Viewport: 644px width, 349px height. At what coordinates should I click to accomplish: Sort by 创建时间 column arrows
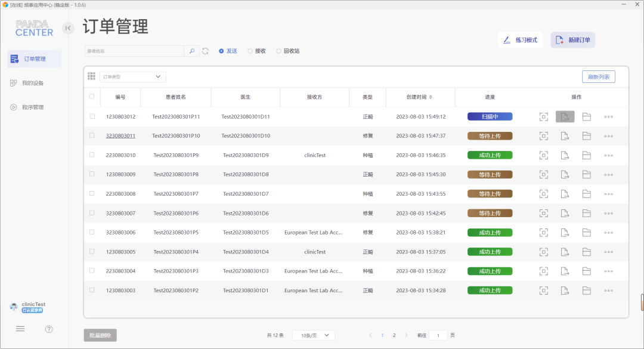[431, 97]
